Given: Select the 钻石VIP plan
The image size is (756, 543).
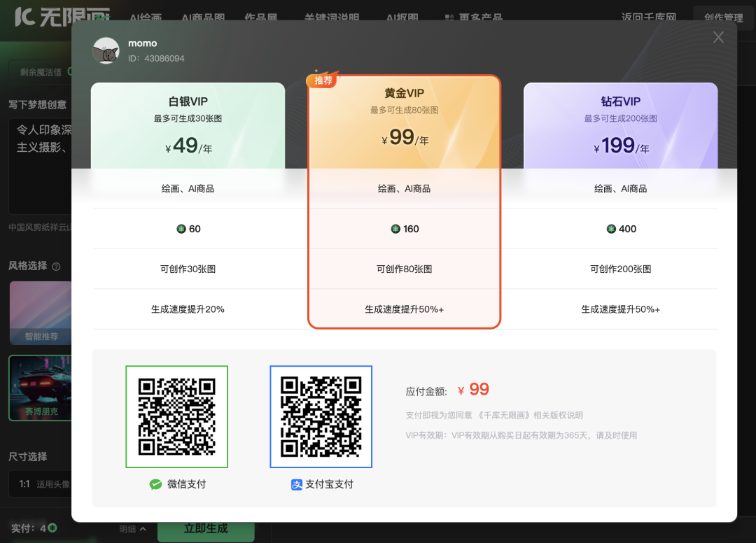Looking at the screenshot, I should (621, 126).
